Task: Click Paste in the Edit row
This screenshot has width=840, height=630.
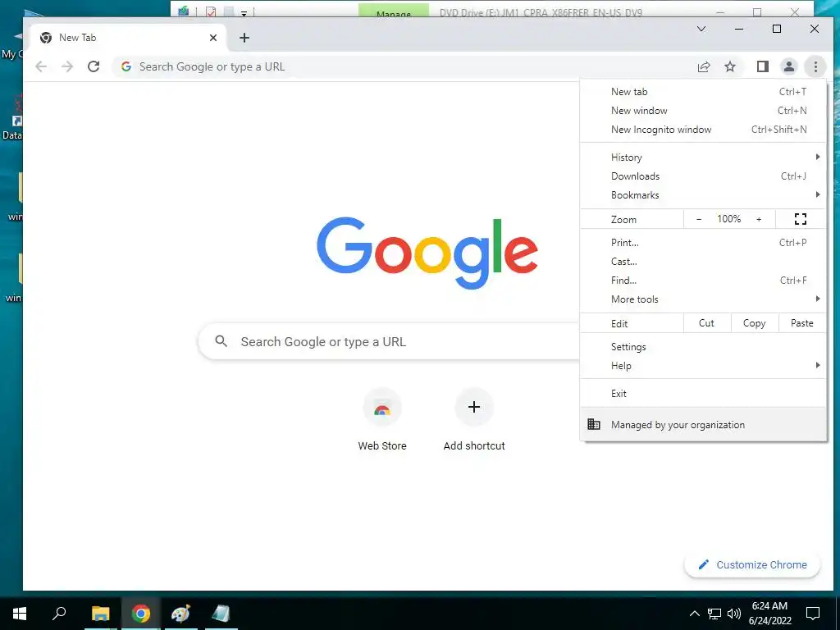Action: (x=802, y=323)
